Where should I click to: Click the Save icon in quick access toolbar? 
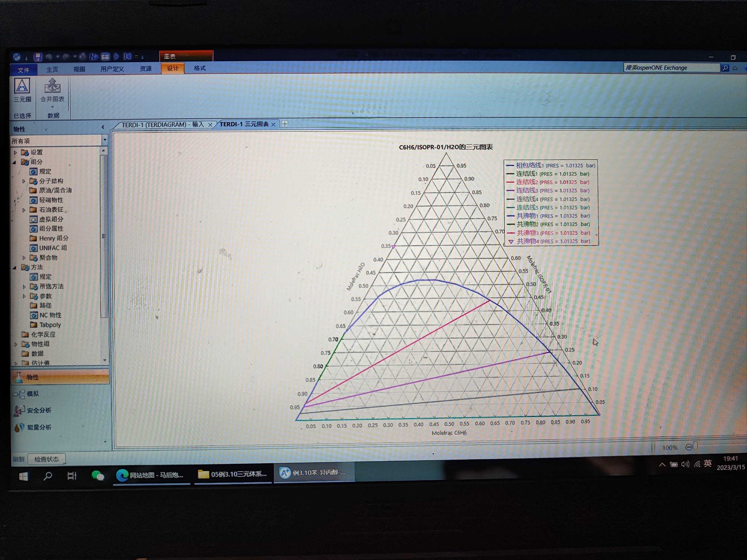37,57
